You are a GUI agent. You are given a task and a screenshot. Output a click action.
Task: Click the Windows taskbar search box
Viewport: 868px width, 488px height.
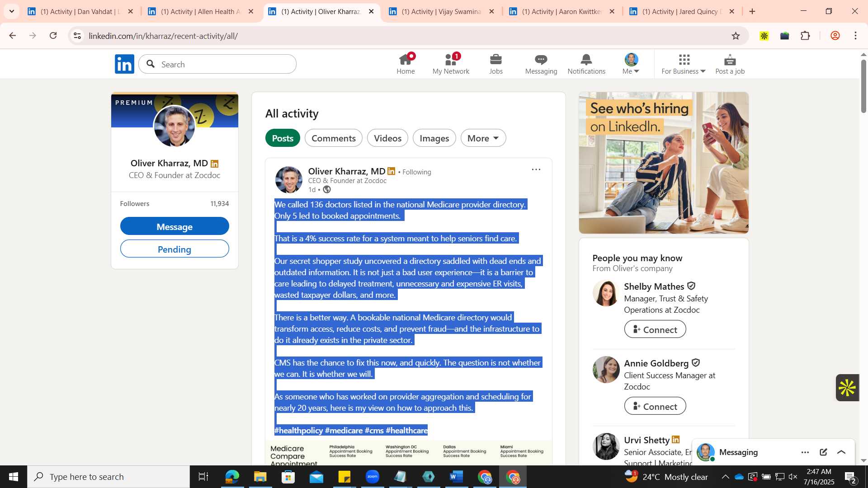point(108,477)
